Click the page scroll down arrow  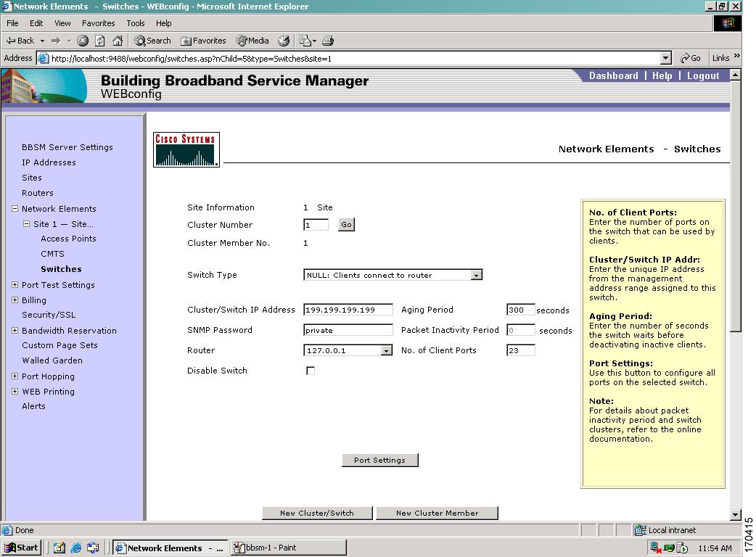(x=735, y=515)
